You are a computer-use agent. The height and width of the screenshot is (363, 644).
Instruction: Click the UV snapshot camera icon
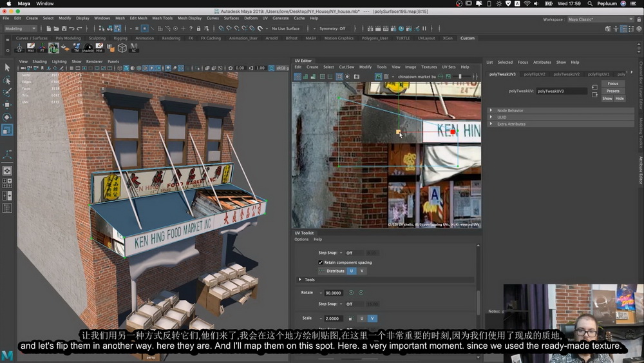tap(357, 77)
